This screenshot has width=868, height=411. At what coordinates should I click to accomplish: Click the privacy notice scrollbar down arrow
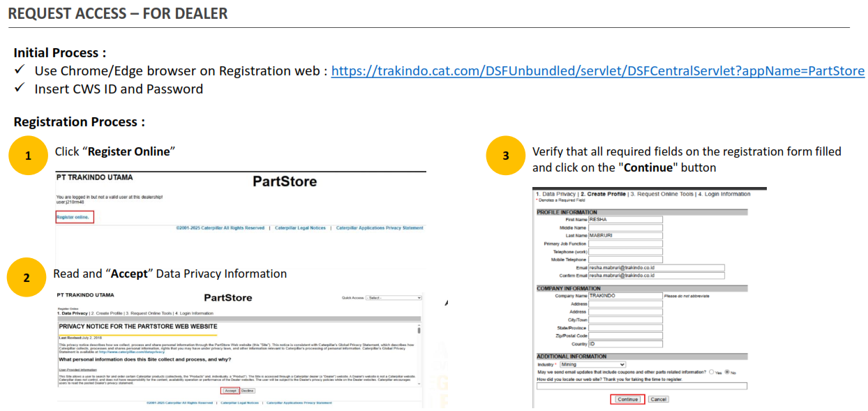[x=419, y=382]
